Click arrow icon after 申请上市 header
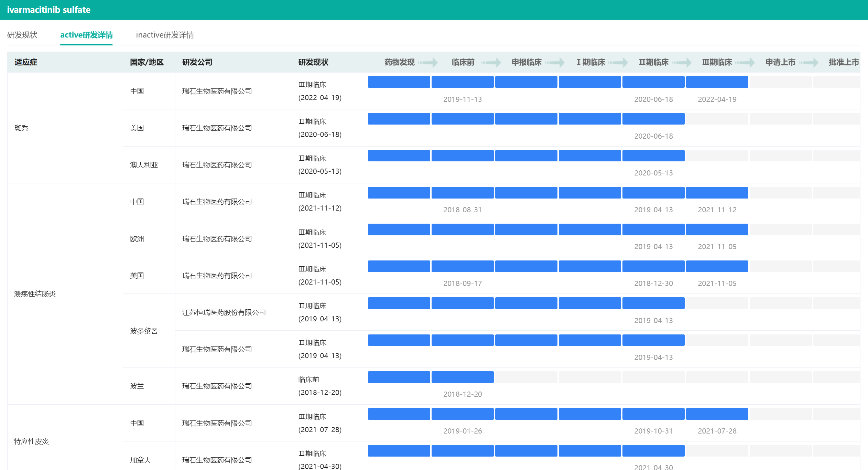 coord(809,62)
